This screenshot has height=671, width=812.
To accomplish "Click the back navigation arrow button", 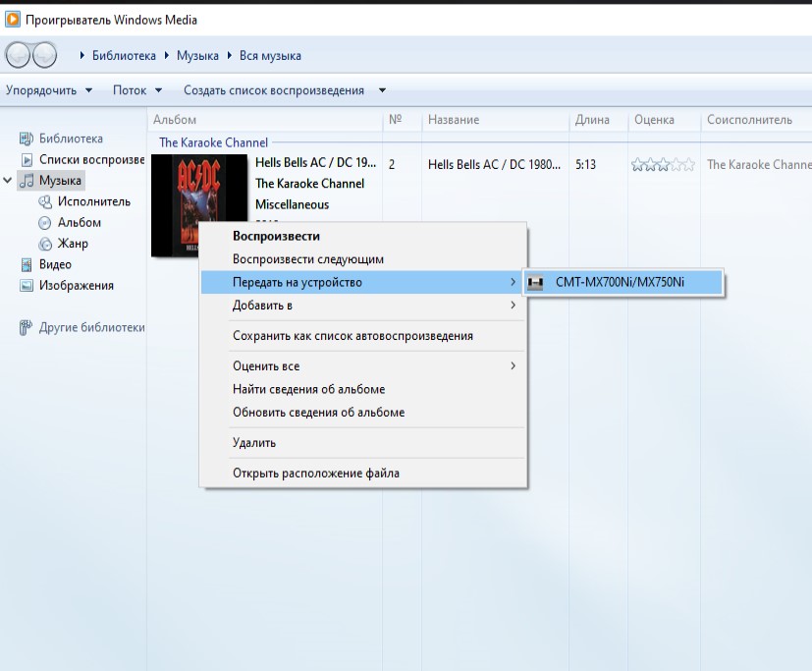I will 19,56.
